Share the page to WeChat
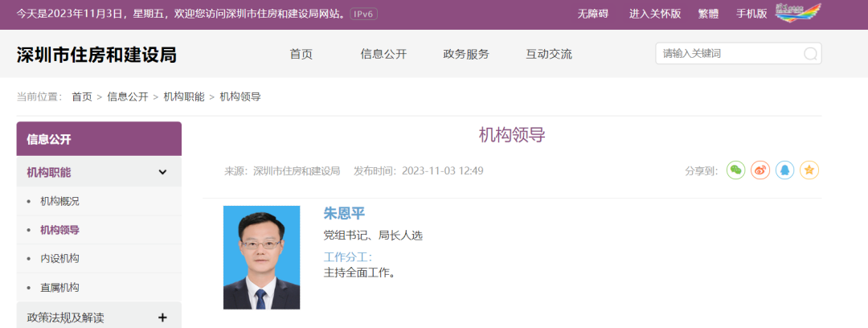Screen dimensions: 868x328 coord(736,170)
